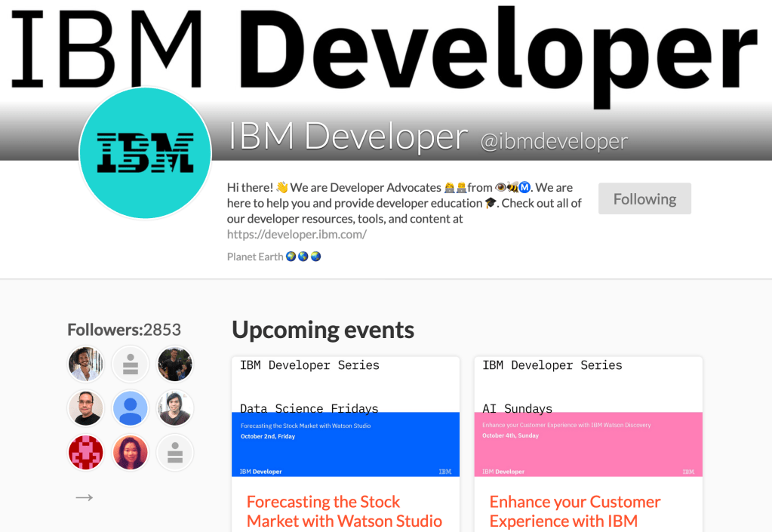Click the @ibmdeveloper handle

coord(554,141)
